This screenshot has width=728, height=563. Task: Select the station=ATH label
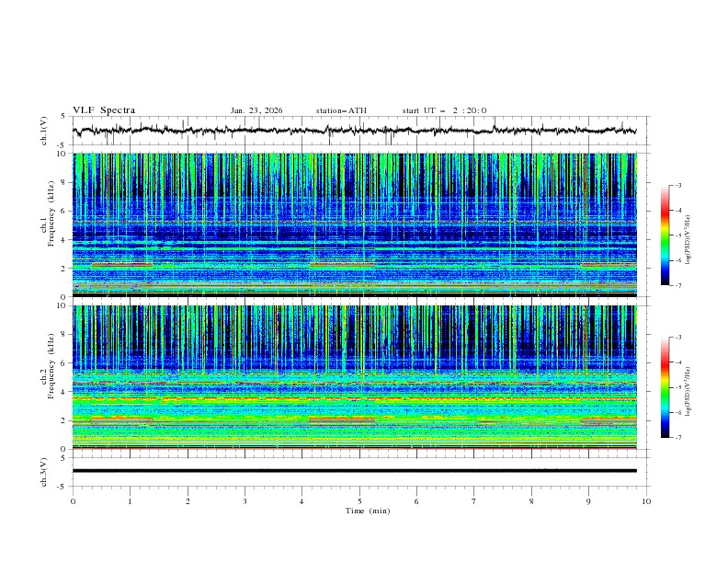click(x=341, y=110)
